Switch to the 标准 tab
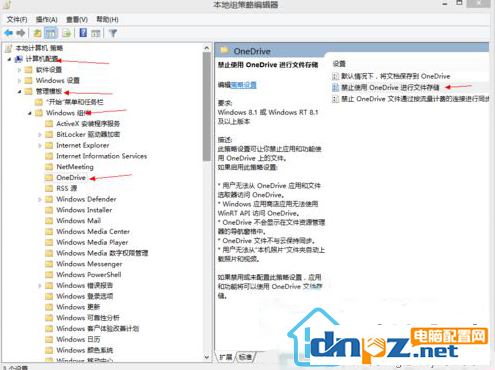Image resolution: width=495 pixels, height=370 pixels. (245, 357)
